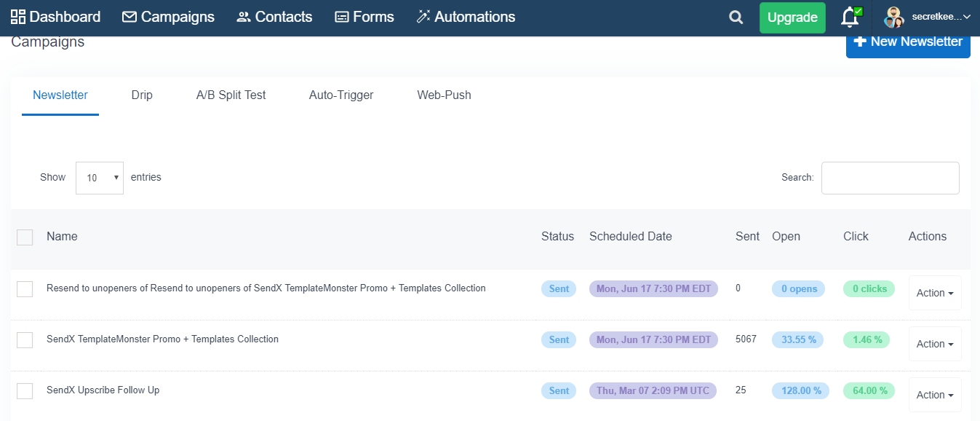Screen dimensions: 980x421
Task: Click the Dashboard grid icon
Action: coord(18,17)
